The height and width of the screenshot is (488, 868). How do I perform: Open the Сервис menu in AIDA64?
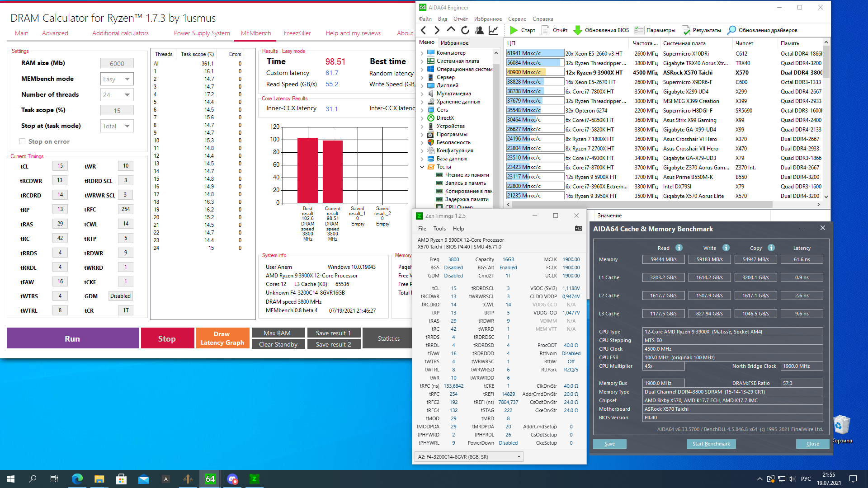coord(517,19)
